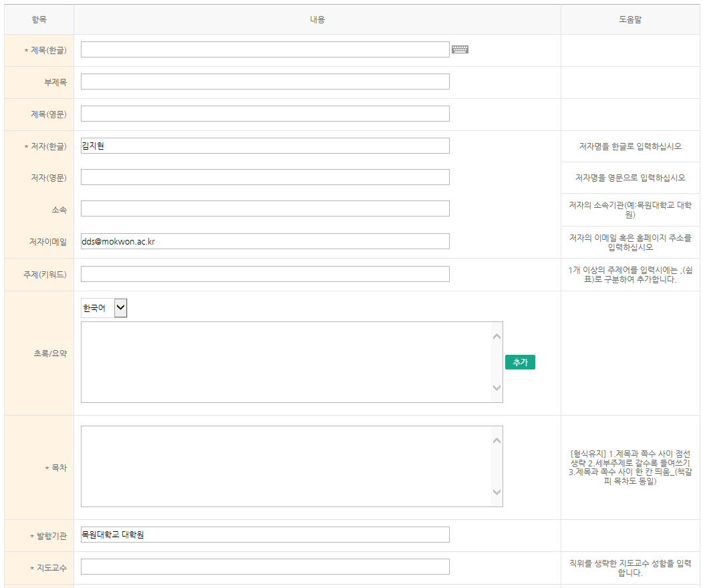Click inside the 목차 table of contents area

point(286,466)
